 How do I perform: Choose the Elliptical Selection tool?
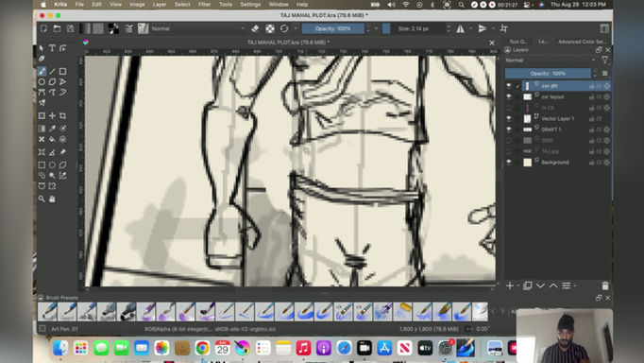tap(52, 164)
